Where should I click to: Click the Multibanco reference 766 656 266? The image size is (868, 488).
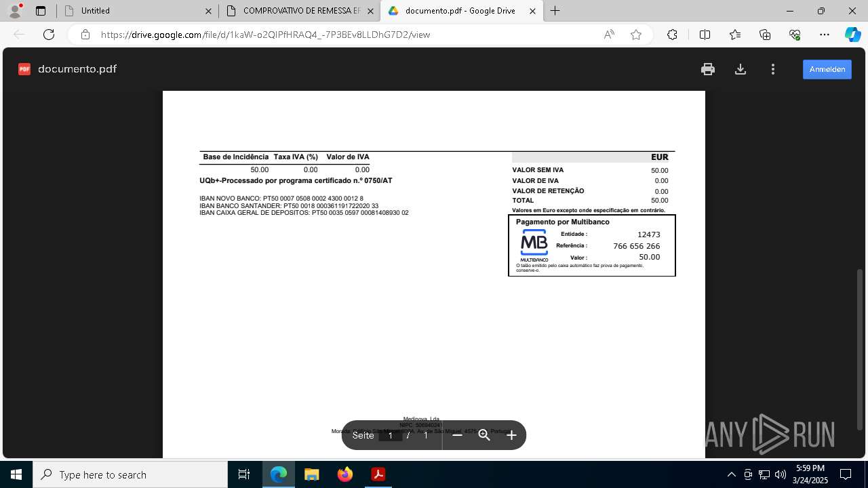[636, 246]
